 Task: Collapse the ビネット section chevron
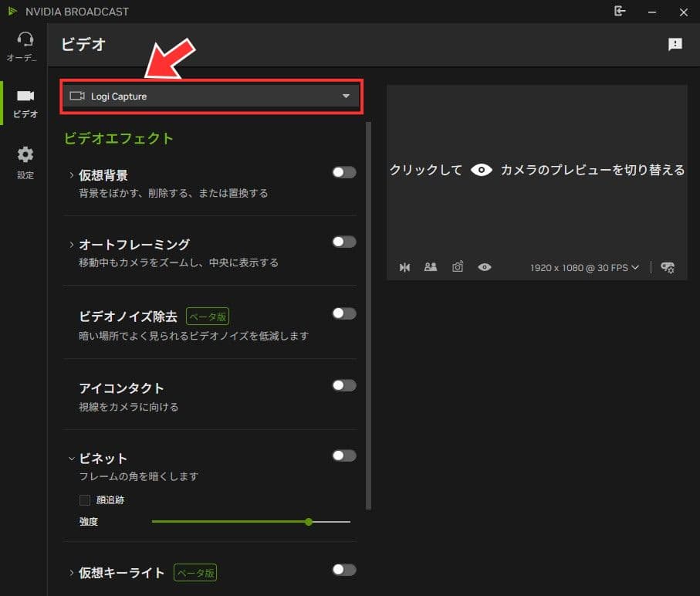coord(72,459)
